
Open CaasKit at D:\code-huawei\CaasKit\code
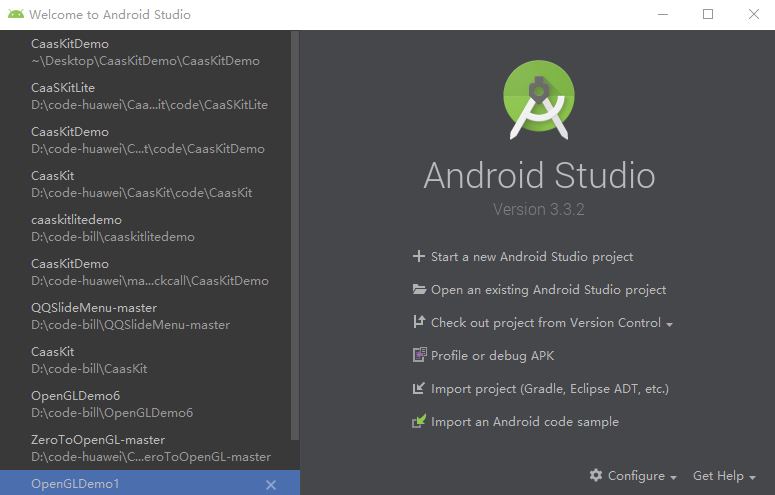(145, 184)
